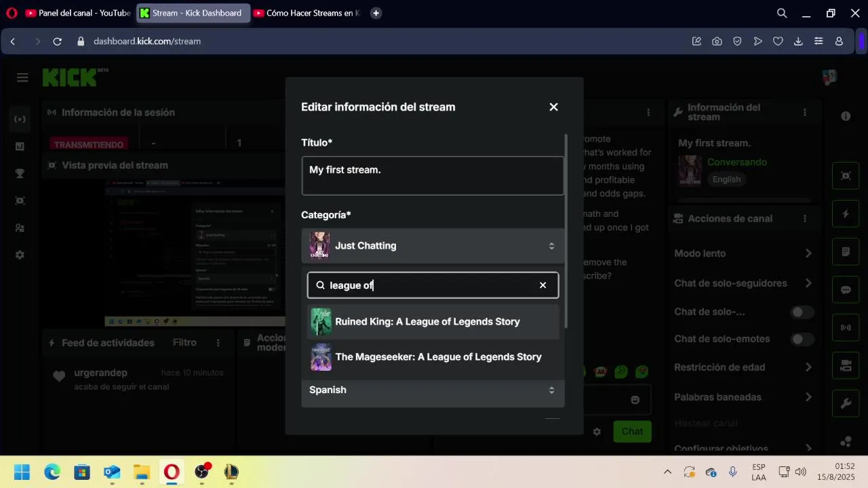The width and height of the screenshot is (868, 488).
Task: Reload the page
Action: tap(58, 41)
